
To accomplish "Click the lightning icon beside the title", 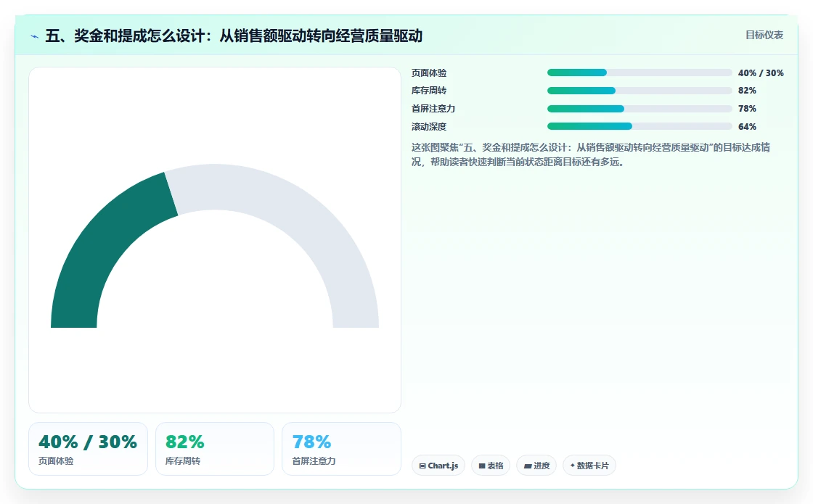I will tap(34, 36).
